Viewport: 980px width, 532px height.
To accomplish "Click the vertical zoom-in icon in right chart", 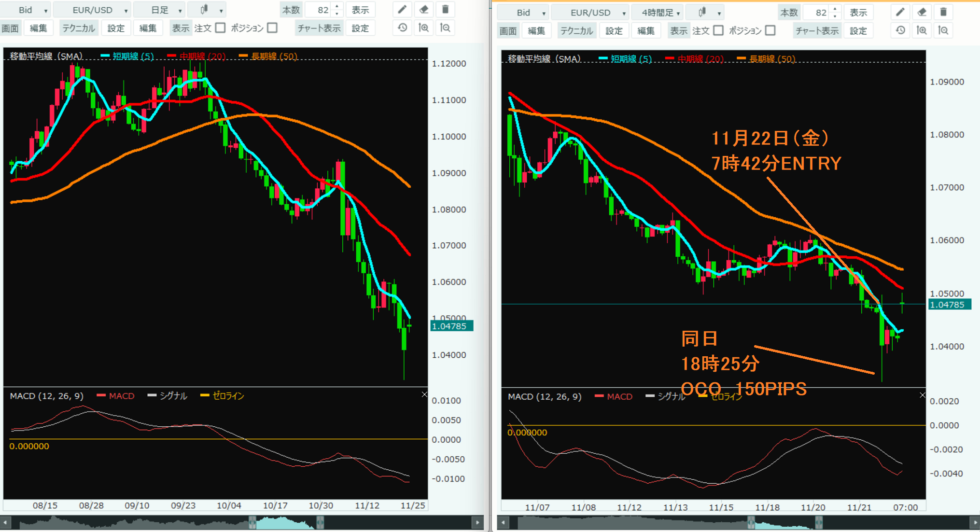I will point(922,30).
